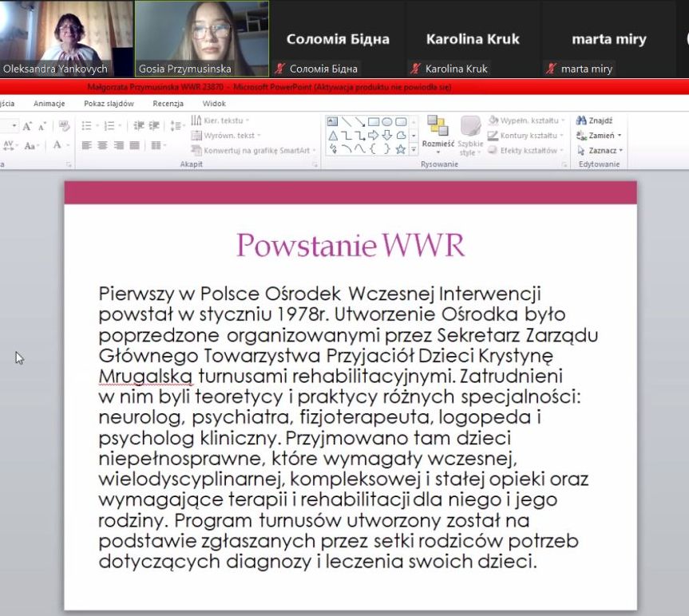Open the Rysowanie dialog launcher
The width and height of the screenshot is (689, 616).
pos(564,164)
